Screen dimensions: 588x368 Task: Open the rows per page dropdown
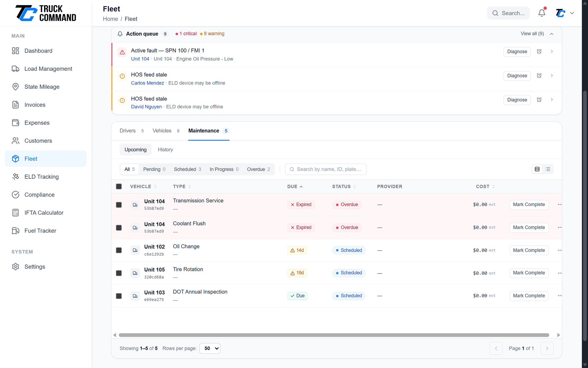[x=210, y=348]
